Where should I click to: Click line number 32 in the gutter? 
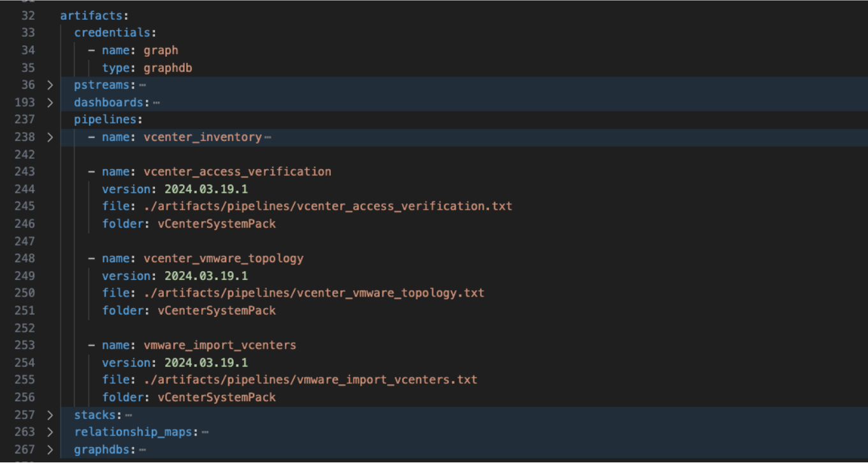[x=27, y=16]
